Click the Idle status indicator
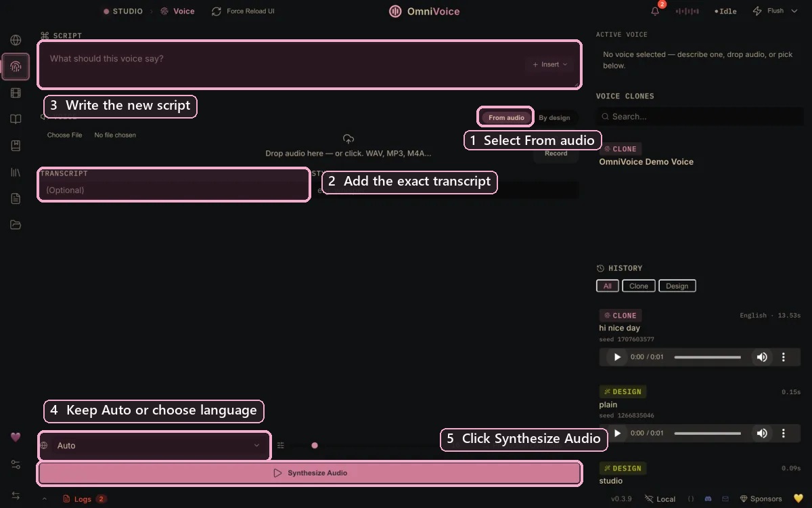Image resolution: width=812 pixels, height=508 pixels. click(725, 12)
